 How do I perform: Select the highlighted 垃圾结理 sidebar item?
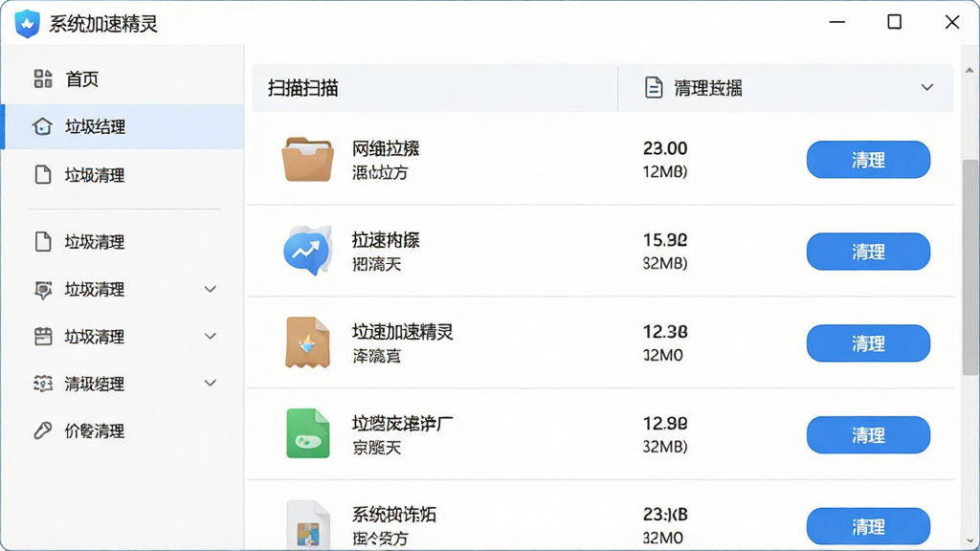[x=122, y=126]
